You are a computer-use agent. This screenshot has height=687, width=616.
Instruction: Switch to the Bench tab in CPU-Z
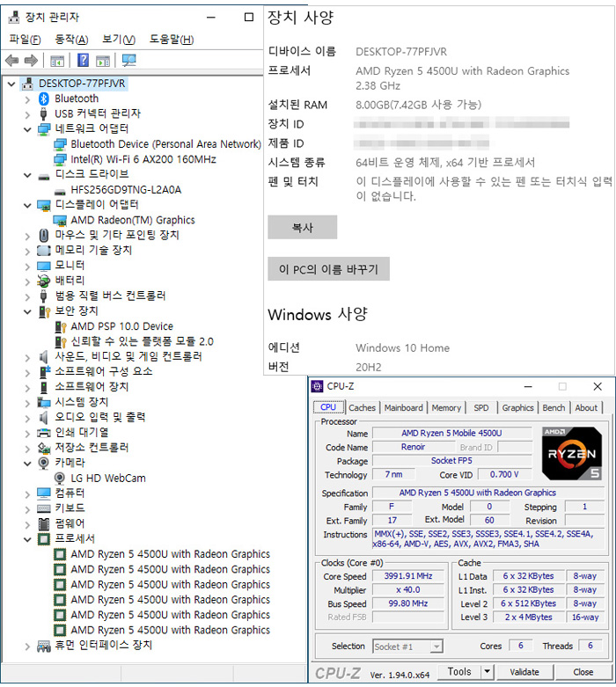pyautogui.click(x=554, y=407)
